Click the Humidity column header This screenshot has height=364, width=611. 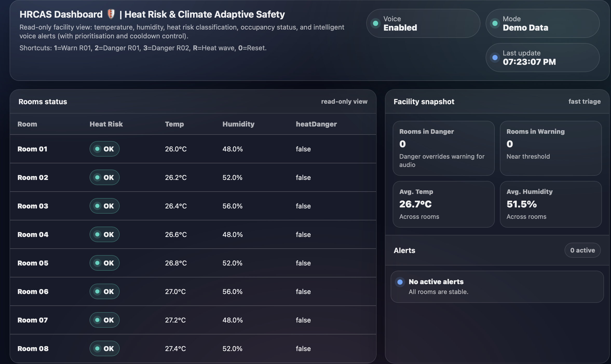coord(238,124)
